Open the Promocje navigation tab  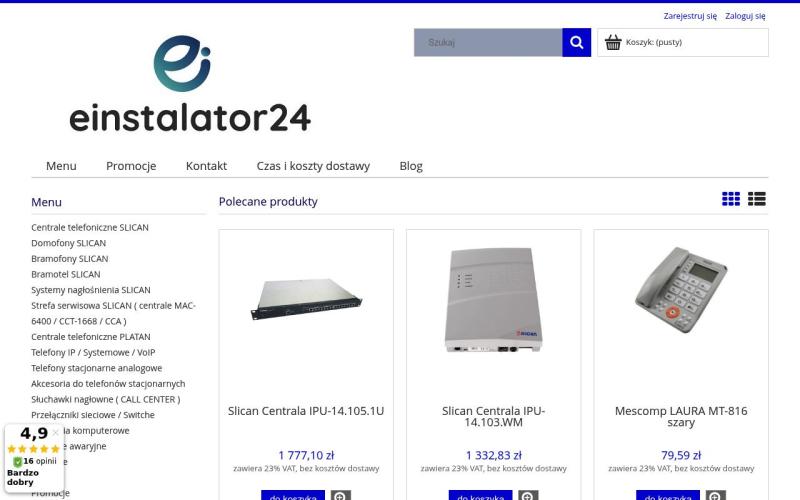click(131, 166)
